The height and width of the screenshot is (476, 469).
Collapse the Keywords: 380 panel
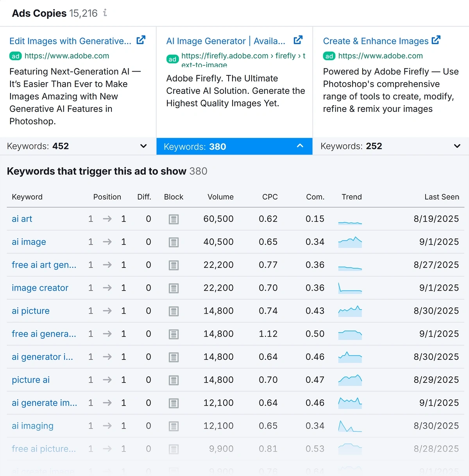tap(234, 146)
